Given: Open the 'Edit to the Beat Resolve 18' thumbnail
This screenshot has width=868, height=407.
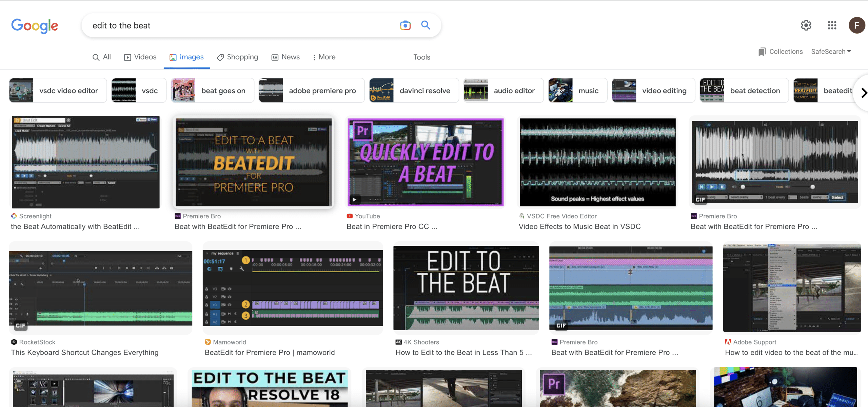Looking at the screenshot, I should click(x=270, y=388).
